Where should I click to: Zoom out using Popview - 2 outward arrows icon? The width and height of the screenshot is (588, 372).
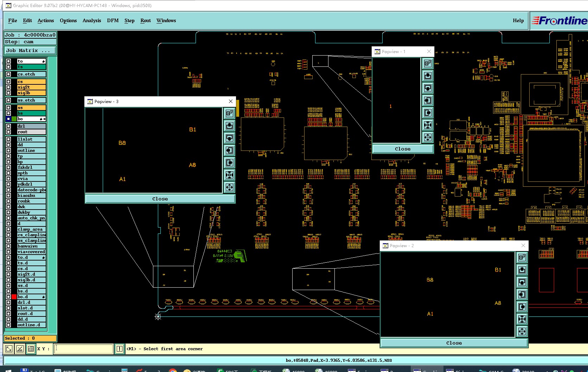522,331
